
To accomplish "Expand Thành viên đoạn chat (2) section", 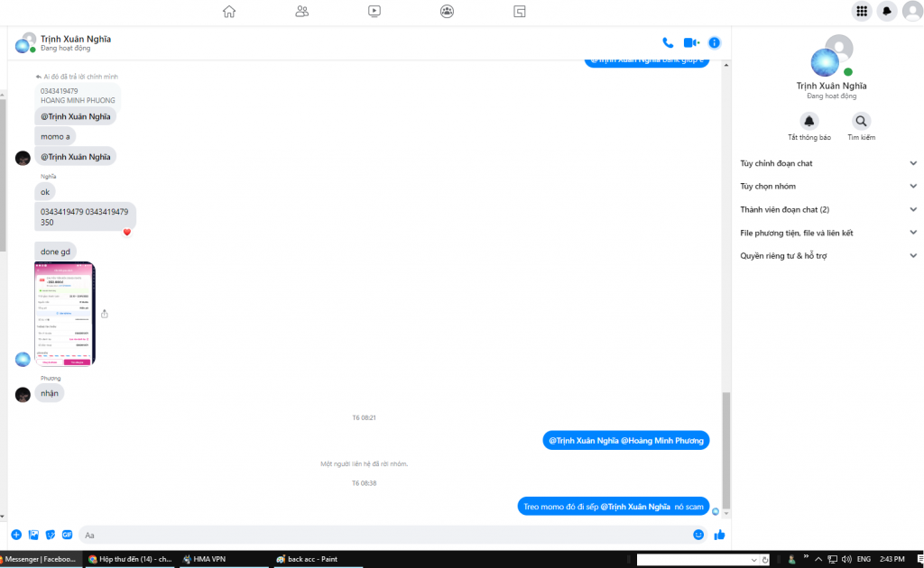I will click(827, 209).
